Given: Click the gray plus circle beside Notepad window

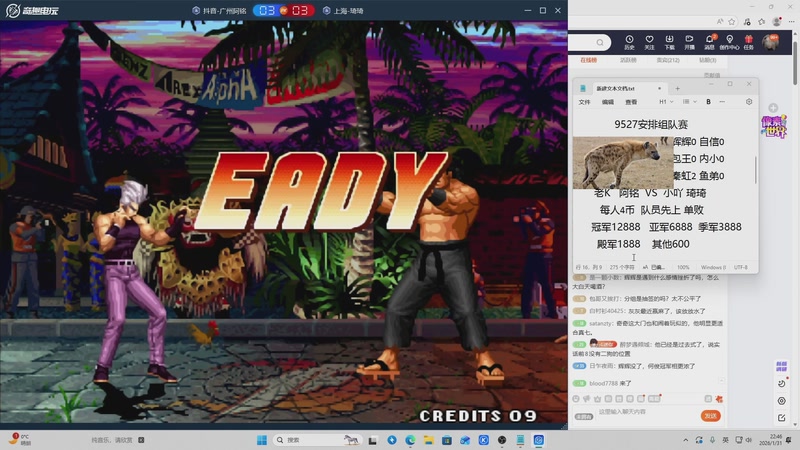Looking at the screenshot, I should pyautogui.click(x=773, y=108).
